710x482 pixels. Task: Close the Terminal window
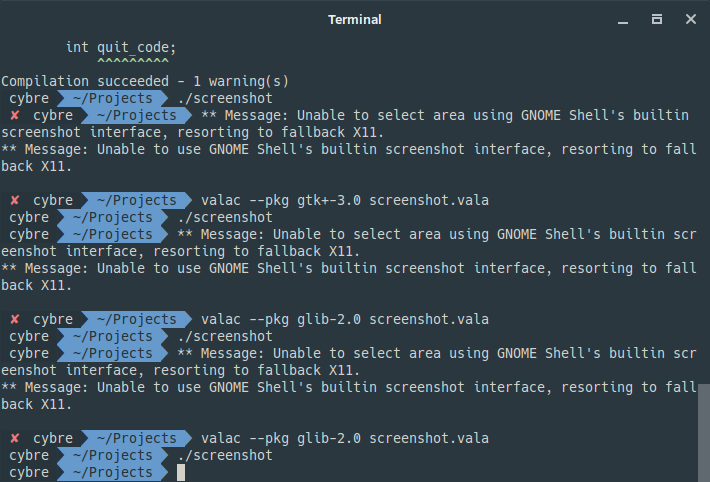(691, 19)
